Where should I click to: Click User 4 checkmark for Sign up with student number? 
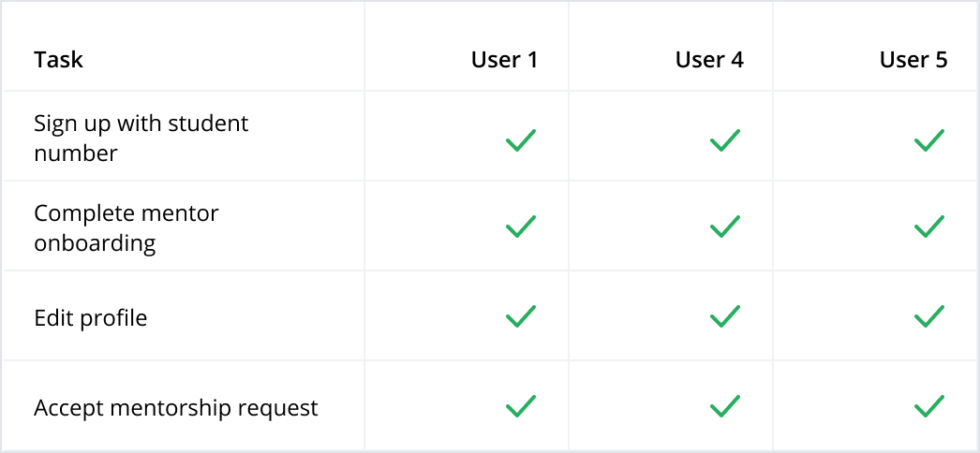[x=725, y=139]
